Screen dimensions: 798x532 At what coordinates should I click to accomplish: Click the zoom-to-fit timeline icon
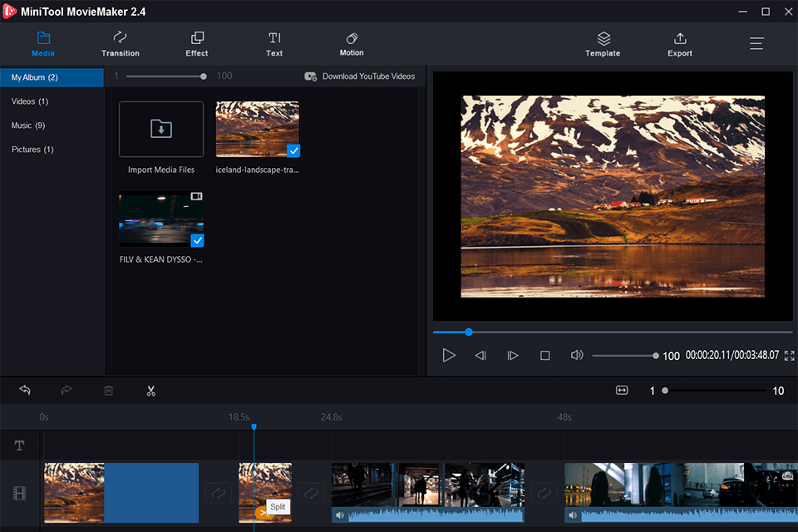click(622, 391)
